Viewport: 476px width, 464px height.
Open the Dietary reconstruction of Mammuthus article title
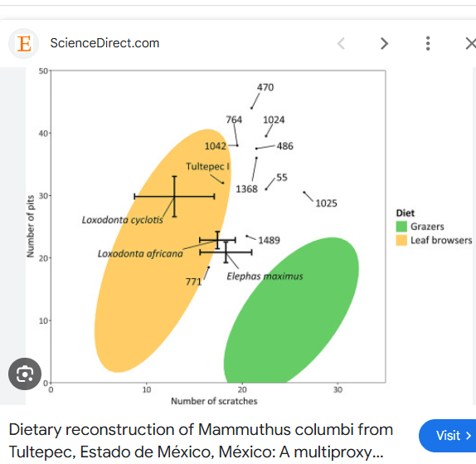click(x=201, y=441)
